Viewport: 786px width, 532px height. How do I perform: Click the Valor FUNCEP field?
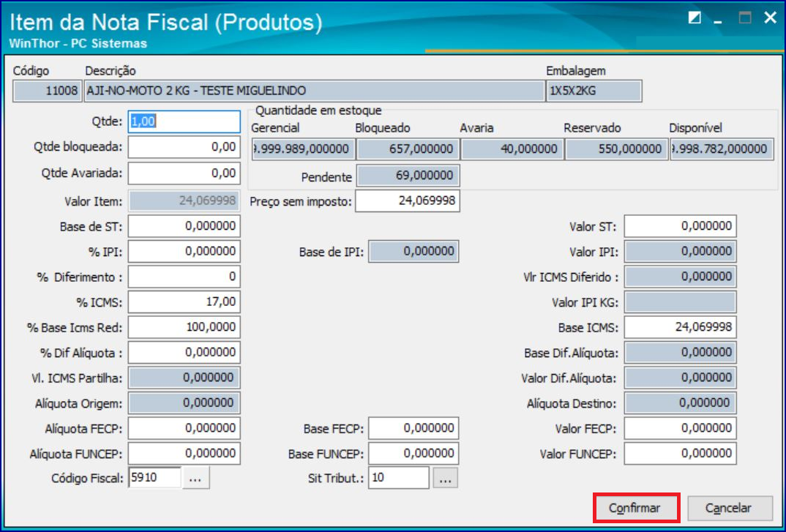[x=680, y=454]
